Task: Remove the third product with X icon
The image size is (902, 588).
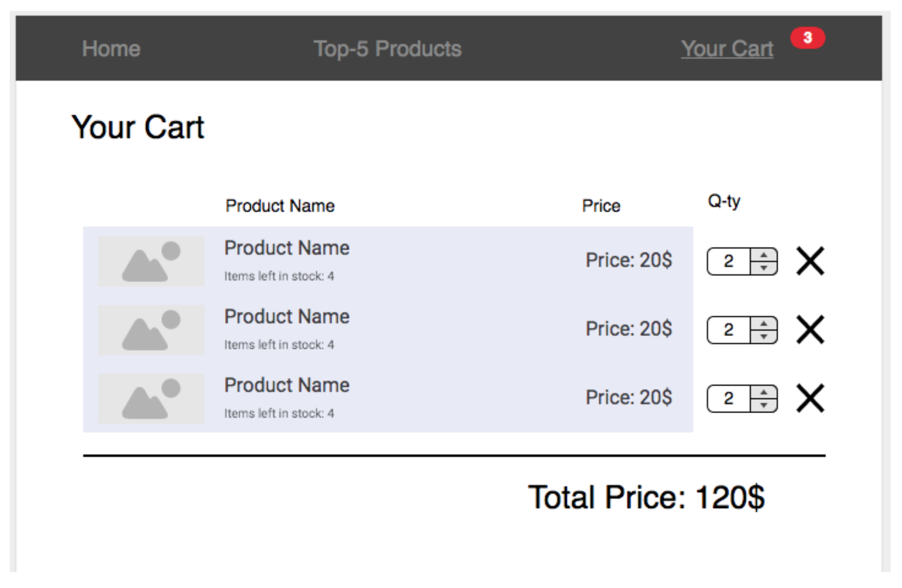Action: click(x=810, y=398)
